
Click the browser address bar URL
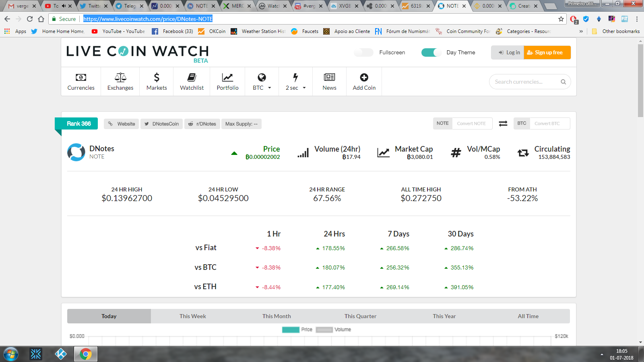148,19
